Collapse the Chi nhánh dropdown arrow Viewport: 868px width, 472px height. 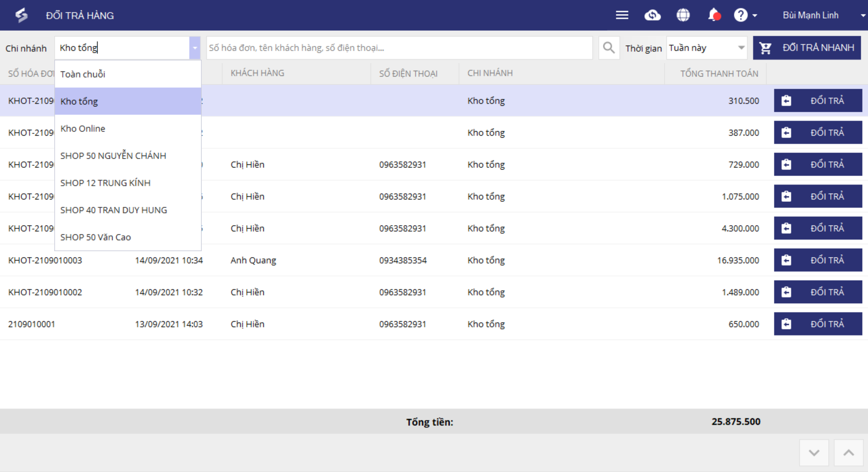tap(195, 48)
